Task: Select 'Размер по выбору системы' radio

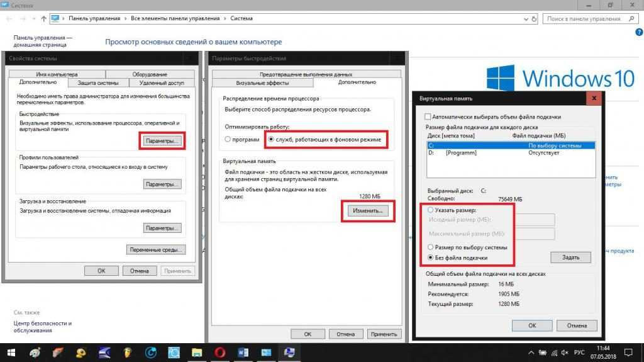Action: coord(430,247)
